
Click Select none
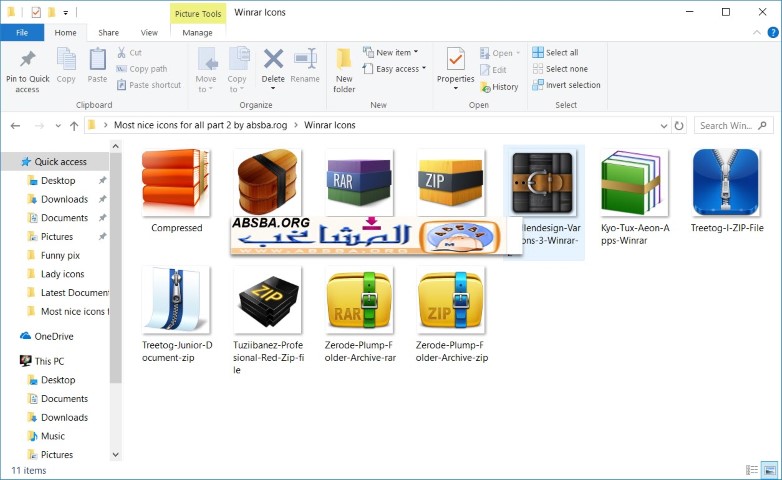point(560,69)
